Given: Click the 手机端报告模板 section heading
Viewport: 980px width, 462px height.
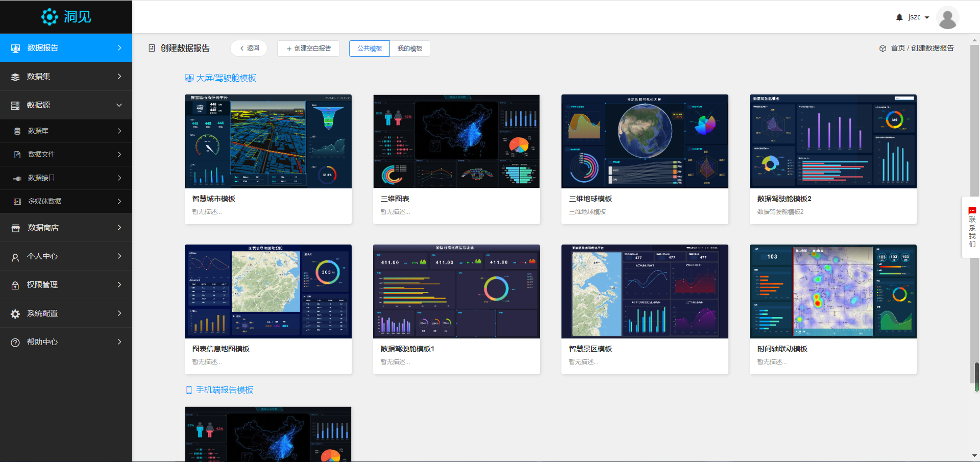Looking at the screenshot, I should click(x=225, y=390).
